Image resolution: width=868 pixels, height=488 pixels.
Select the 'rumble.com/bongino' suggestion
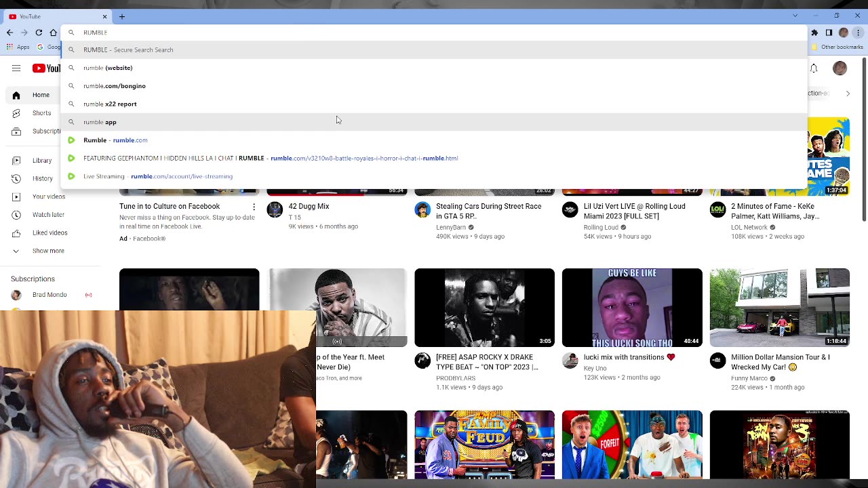pos(434,86)
